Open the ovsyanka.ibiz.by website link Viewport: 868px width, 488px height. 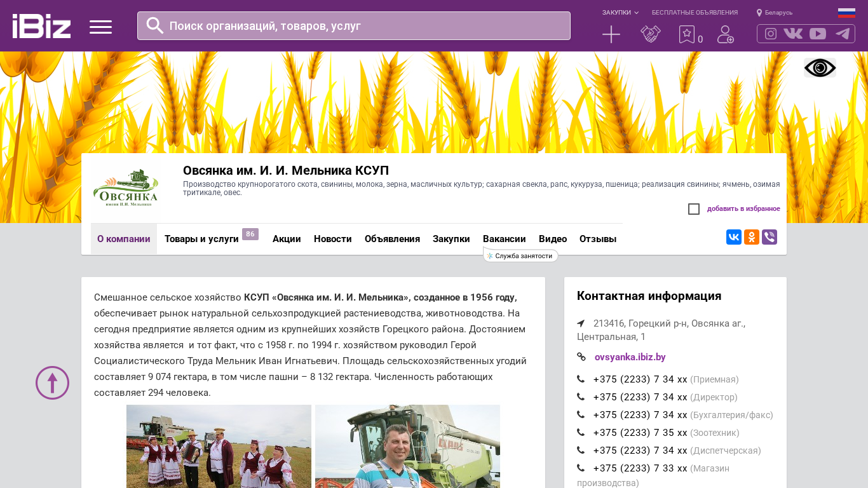click(630, 357)
